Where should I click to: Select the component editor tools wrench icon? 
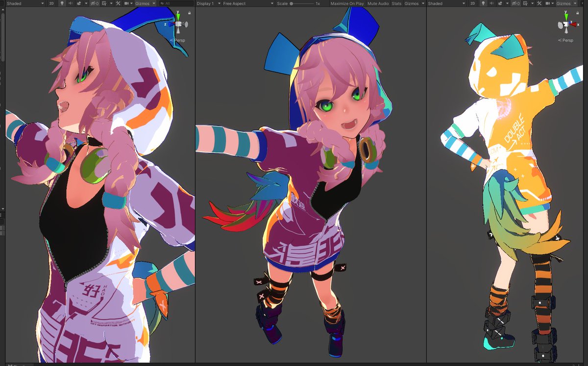tap(118, 3)
